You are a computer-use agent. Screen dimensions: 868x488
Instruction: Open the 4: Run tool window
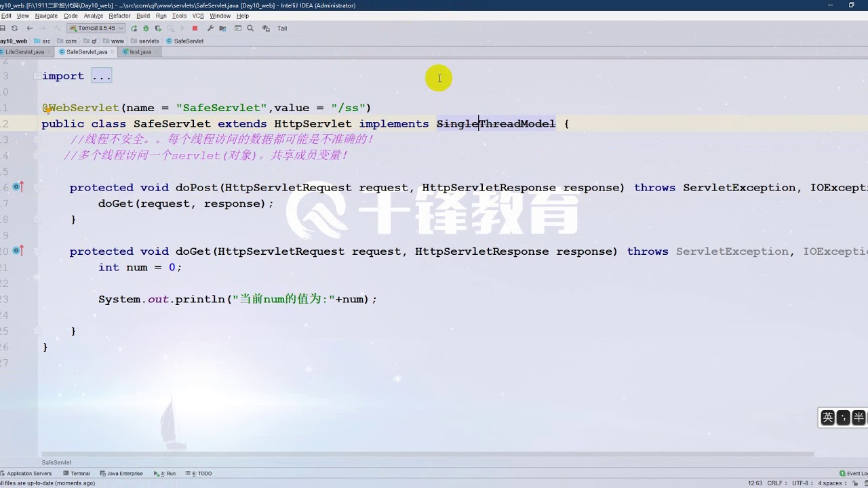pos(165,473)
